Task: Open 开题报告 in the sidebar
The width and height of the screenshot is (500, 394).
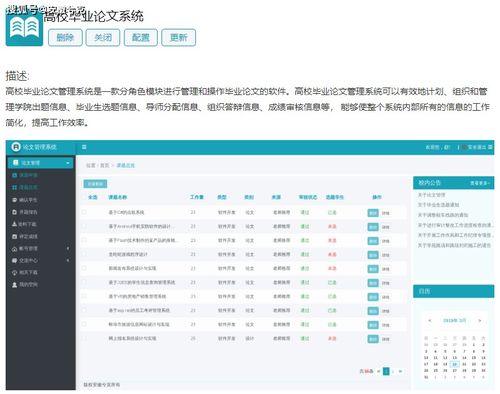Action: point(28,212)
